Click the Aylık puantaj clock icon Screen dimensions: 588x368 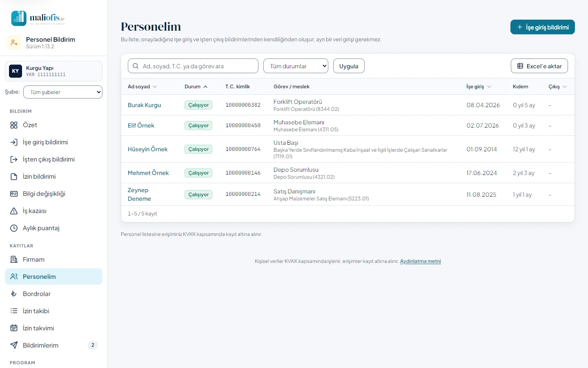14,228
